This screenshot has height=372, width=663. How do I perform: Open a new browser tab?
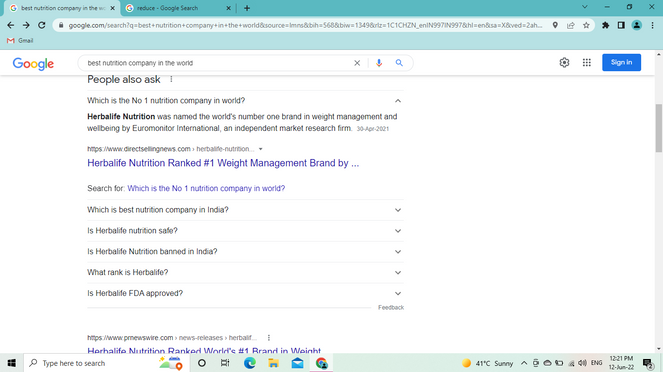(x=247, y=8)
